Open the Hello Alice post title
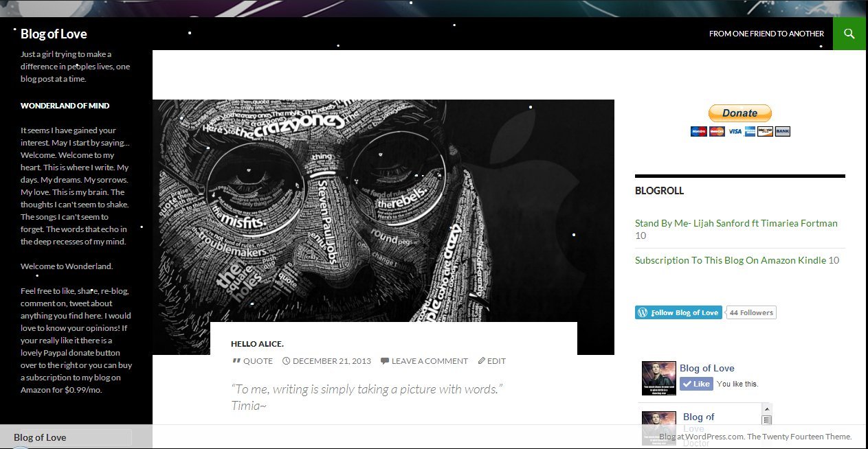Image resolution: width=868 pixels, height=449 pixels. pos(257,344)
